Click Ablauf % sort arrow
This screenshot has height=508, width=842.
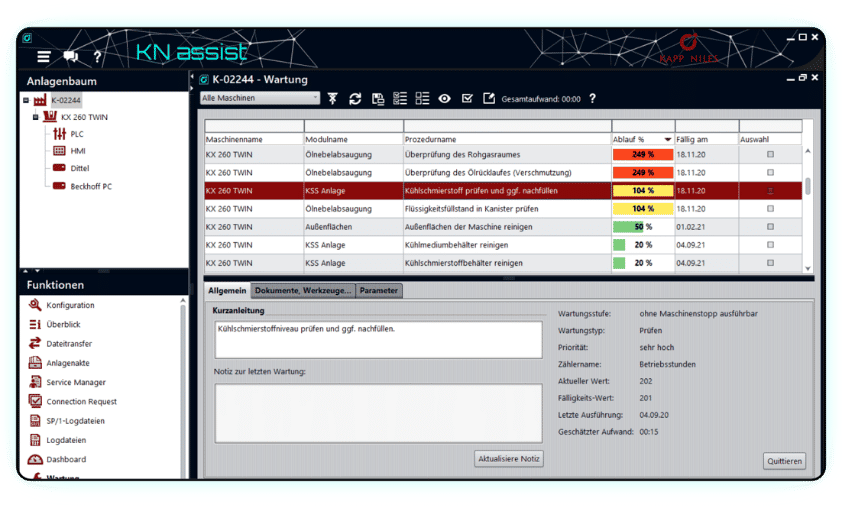667,139
